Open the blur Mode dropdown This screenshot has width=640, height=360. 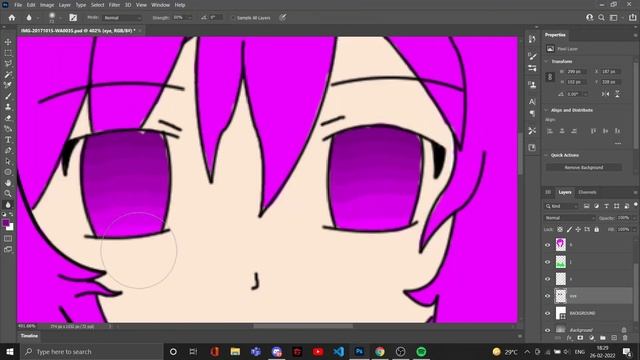point(122,18)
